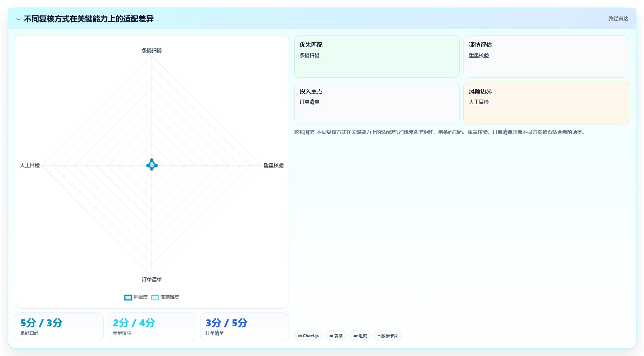The height and width of the screenshot is (356, 644).
Task: Toggle the 实施难度 legend series
Action: click(165, 297)
